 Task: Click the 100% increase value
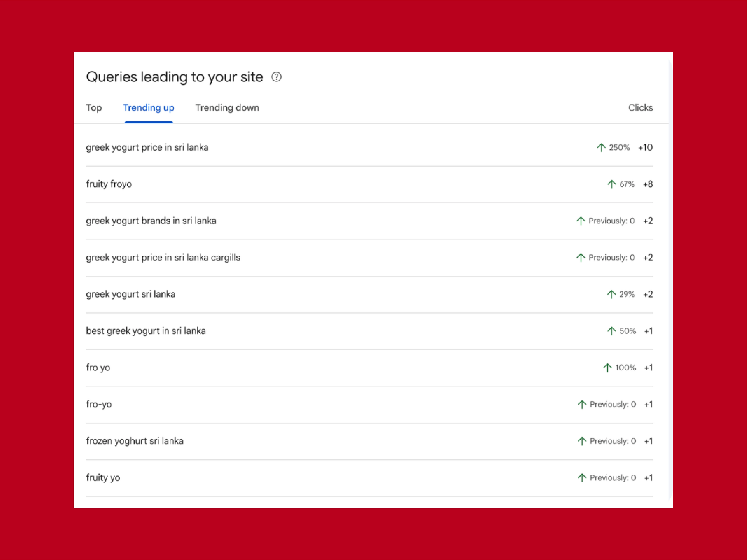click(625, 368)
